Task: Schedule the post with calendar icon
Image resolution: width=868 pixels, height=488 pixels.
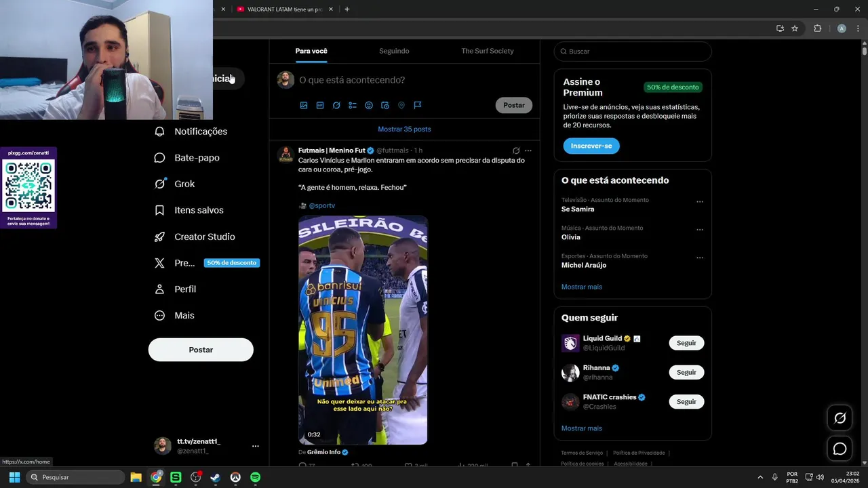Action: pyautogui.click(x=385, y=105)
